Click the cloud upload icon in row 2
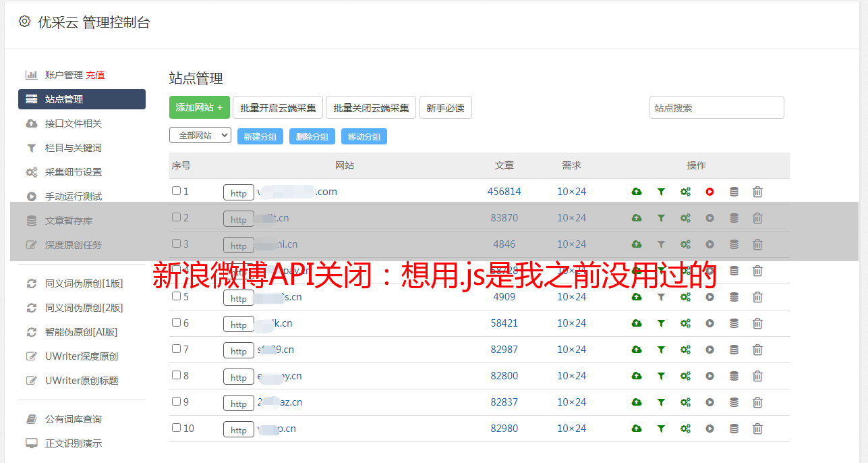 coord(637,218)
